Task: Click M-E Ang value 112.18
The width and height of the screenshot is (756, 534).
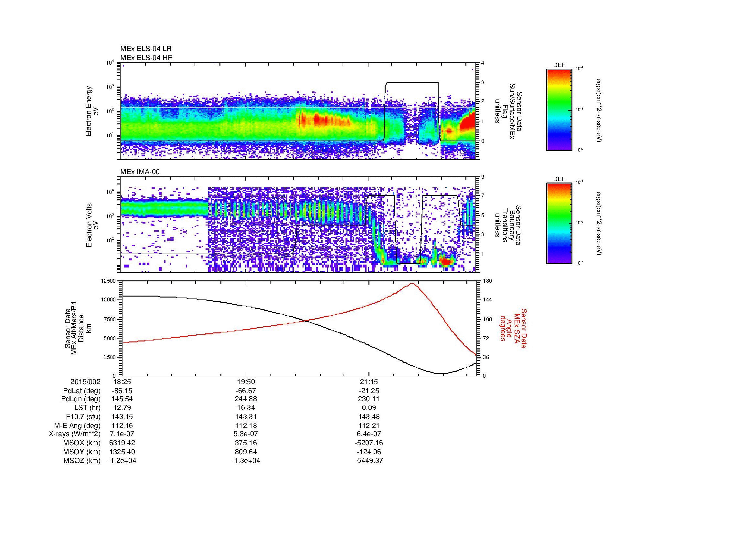Action: pyautogui.click(x=246, y=425)
